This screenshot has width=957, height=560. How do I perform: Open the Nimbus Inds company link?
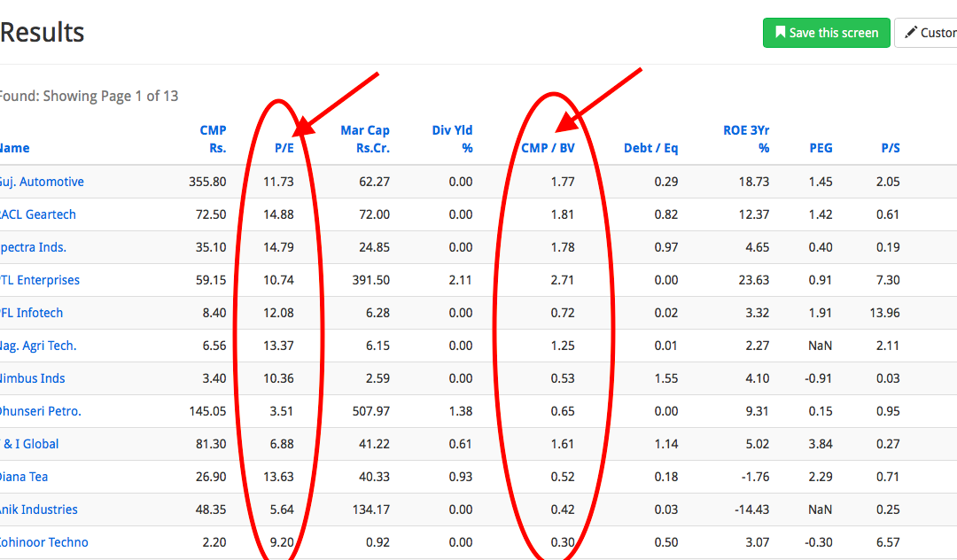click(x=33, y=379)
